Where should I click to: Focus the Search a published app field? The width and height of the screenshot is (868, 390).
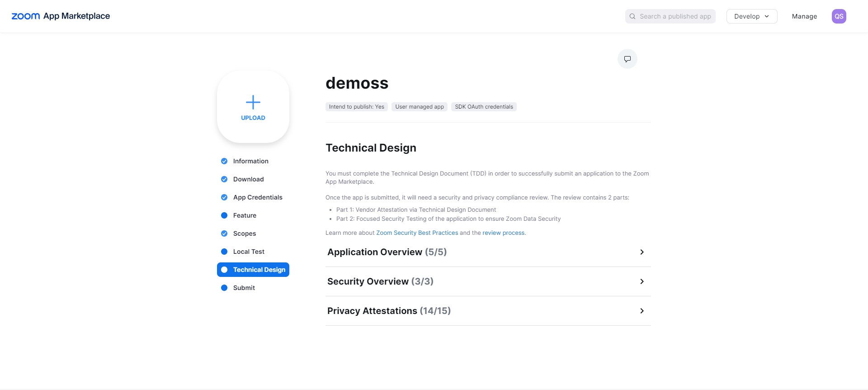[675, 16]
